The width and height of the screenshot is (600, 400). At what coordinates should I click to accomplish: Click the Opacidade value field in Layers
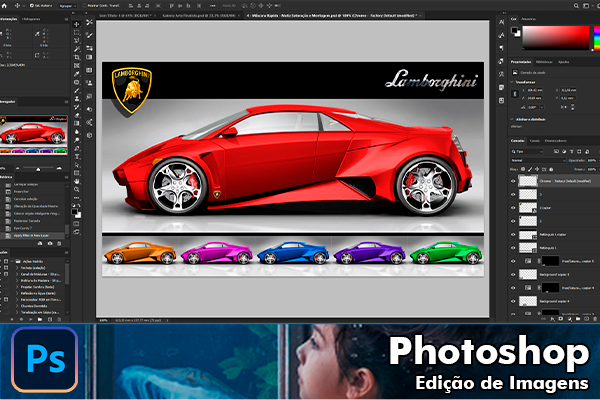pyautogui.click(x=591, y=160)
